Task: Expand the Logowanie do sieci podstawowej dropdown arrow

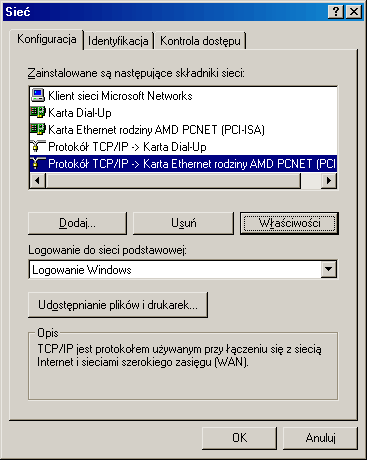Action: click(x=329, y=269)
